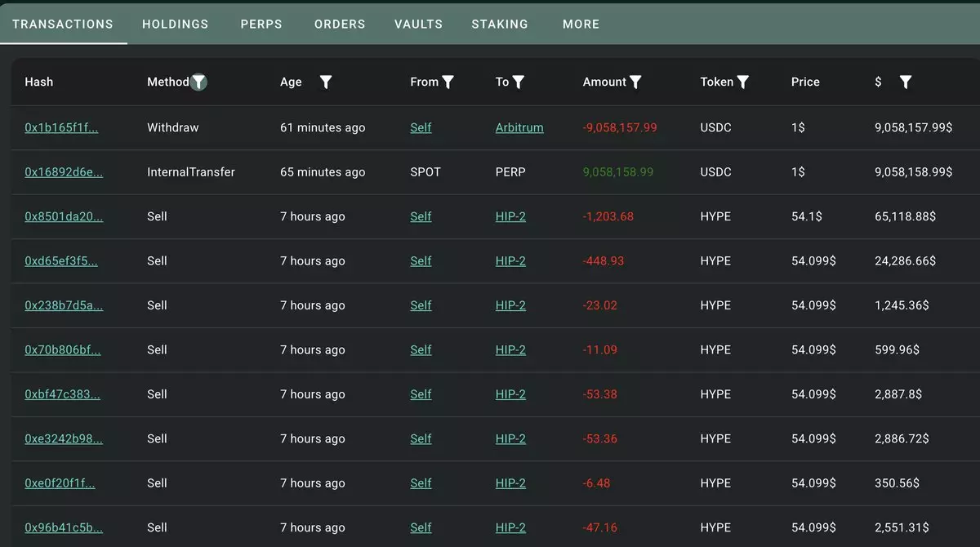Image resolution: width=980 pixels, height=547 pixels.
Task: Open the Perps tab
Action: 261,24
